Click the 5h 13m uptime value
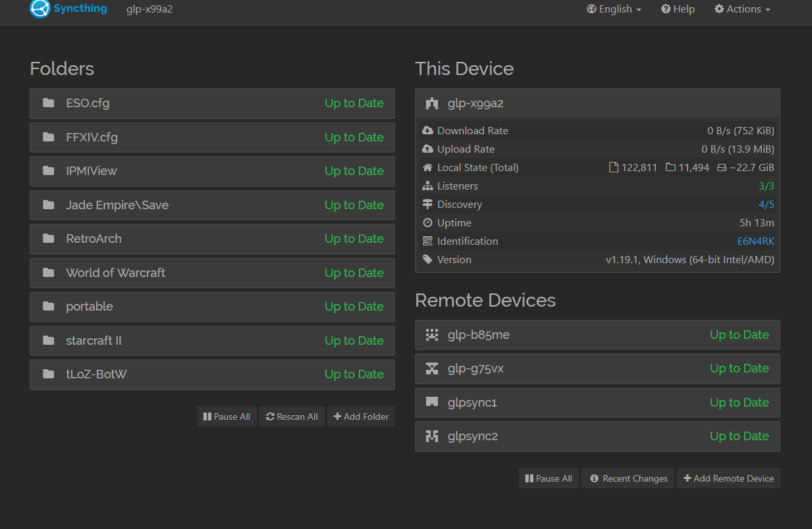The width and height of the screenshot is (812, 529). tap(757, 223)
